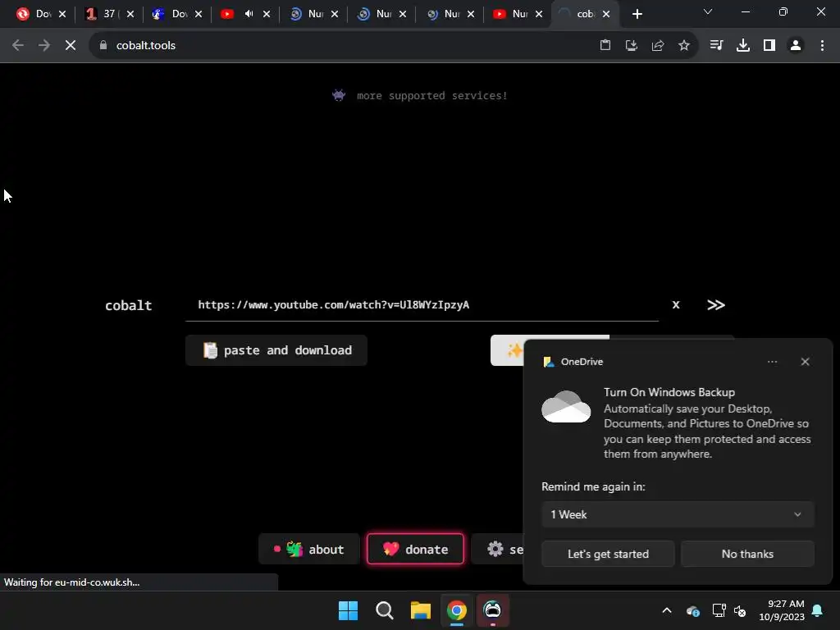Open OneDrive notification options menu
The height and width of the screenshot is (630, 840).
point(772,362)
